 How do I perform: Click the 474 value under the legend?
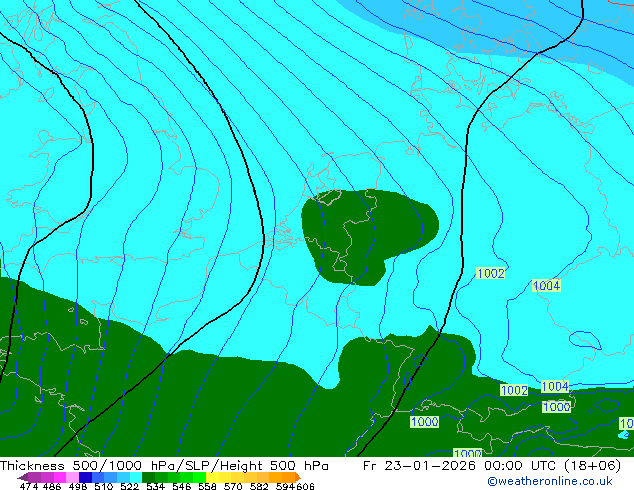tap(29, 486)
